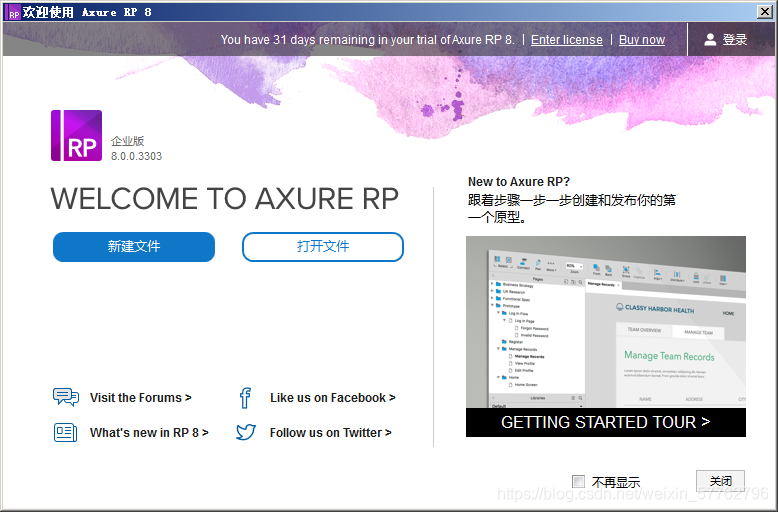Image resolution: width=778 pixels, height=512 pixels.
Task: Click the tour preview thumbnail image
Action: click(x=606, y=322)
